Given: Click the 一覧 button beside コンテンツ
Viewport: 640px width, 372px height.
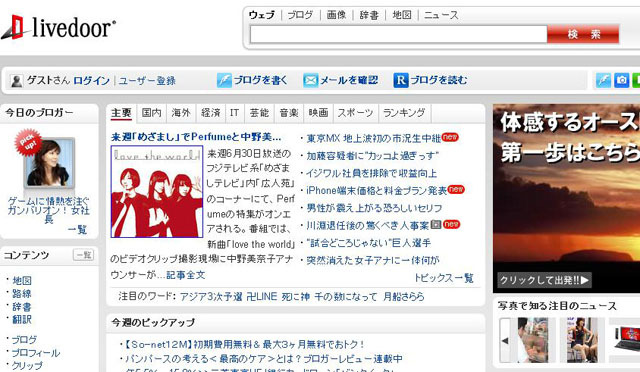Looking at the screenshot, I should pyautogui.click(x=84, y=255).
